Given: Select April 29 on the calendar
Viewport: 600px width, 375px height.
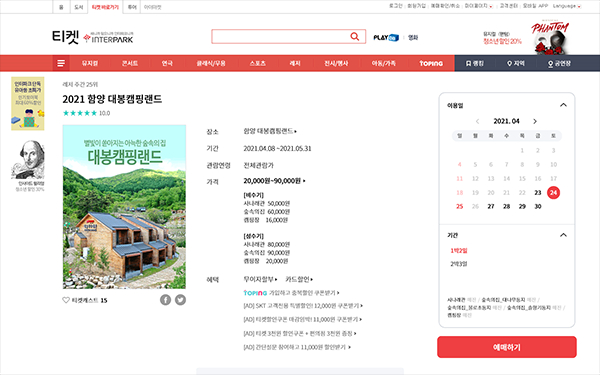Looking at the screenshot, I should [522, 206].
